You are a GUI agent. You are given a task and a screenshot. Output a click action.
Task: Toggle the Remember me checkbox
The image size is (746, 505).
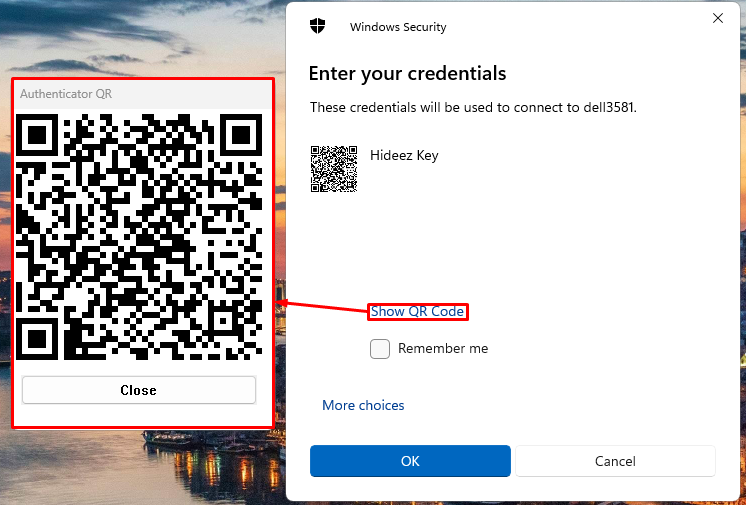pos(380,349)
